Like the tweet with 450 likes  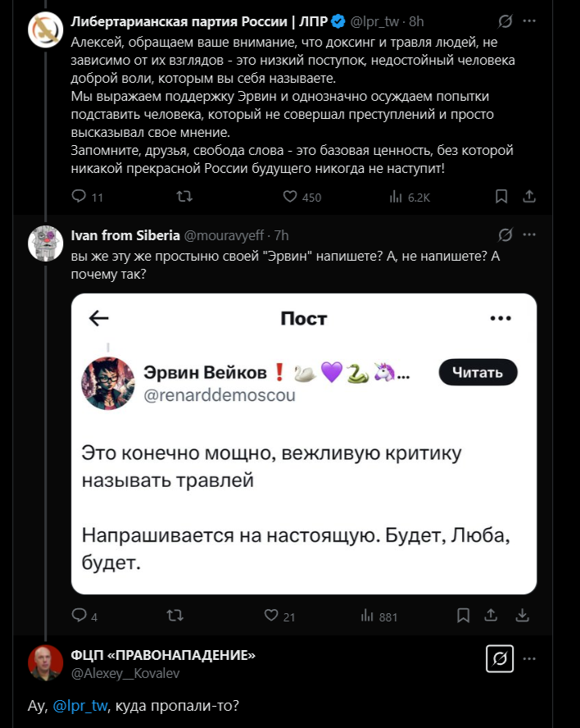290,197
